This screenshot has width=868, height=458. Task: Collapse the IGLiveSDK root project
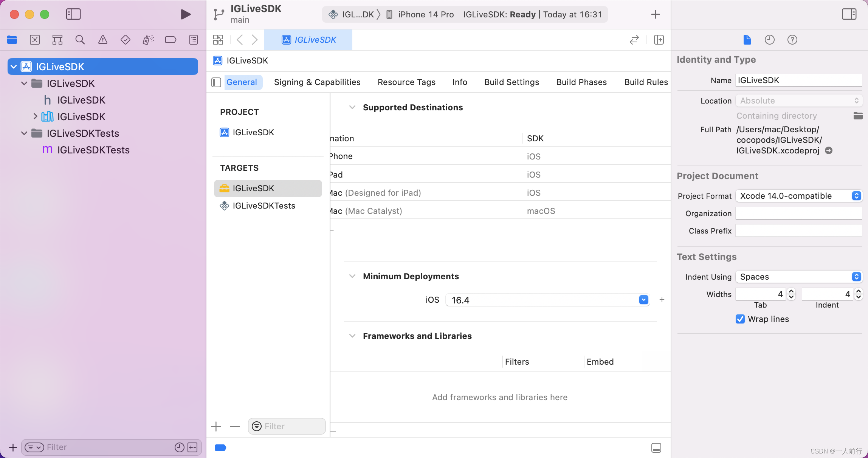click(x=14, y=67)
